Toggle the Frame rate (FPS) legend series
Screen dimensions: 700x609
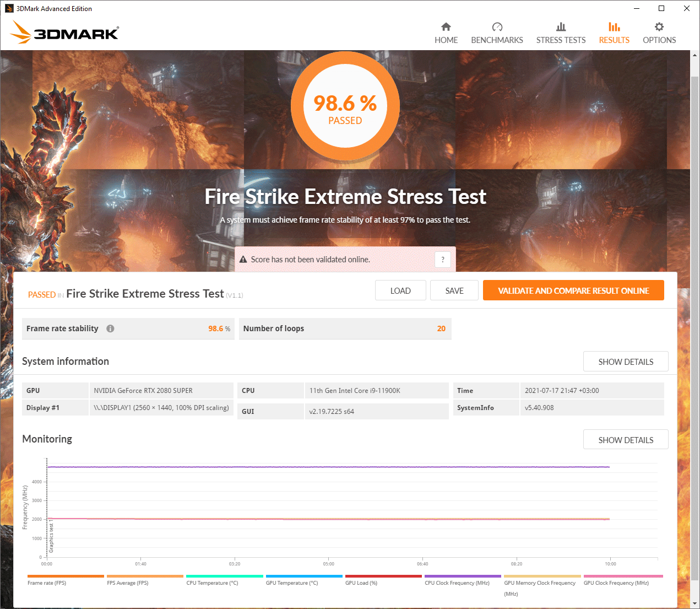(66, 580)
